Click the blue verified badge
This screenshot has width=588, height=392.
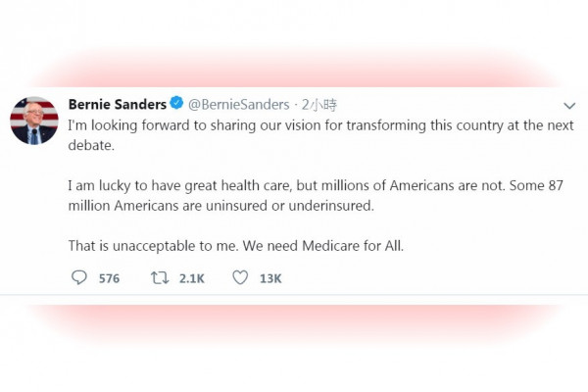tap(176, 103)
